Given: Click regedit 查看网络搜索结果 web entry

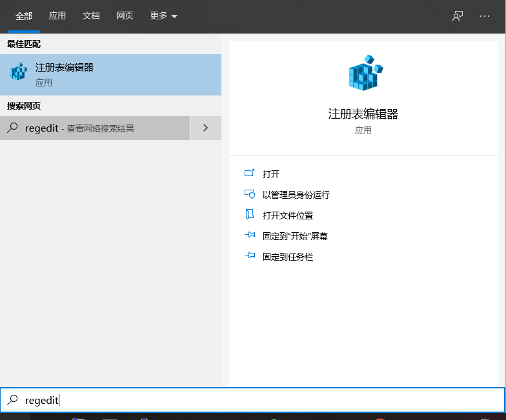Looking at the screenshot, I should (x=94, y=128).
